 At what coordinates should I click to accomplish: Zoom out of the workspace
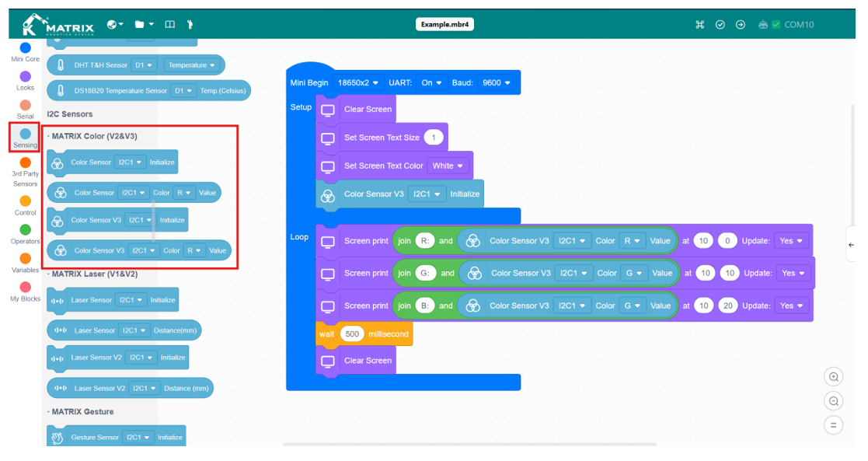click(833, 401)
